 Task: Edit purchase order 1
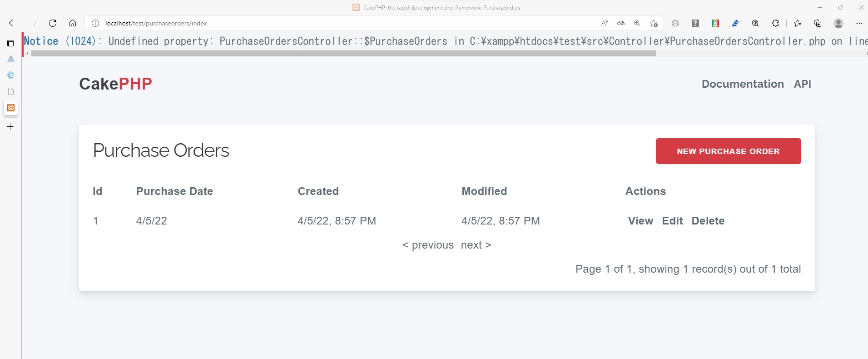672,221
